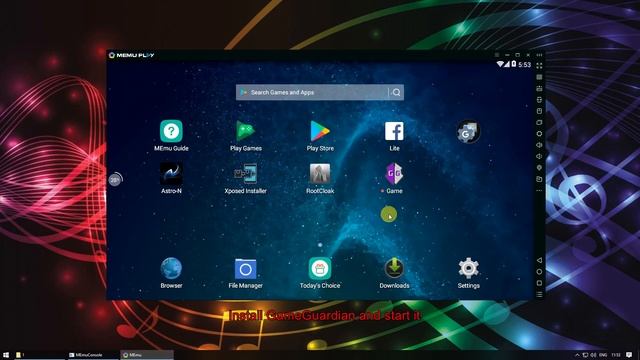Click the Wi-Fi status icon

(500, 64)
